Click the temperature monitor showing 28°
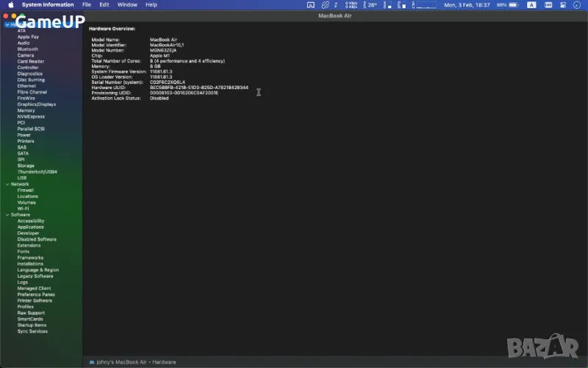This screenshot has height=368, width=588. (x=371, y=4)
